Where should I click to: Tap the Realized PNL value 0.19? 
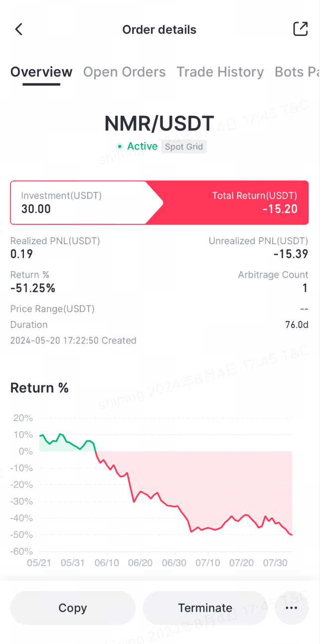(21, 254)
